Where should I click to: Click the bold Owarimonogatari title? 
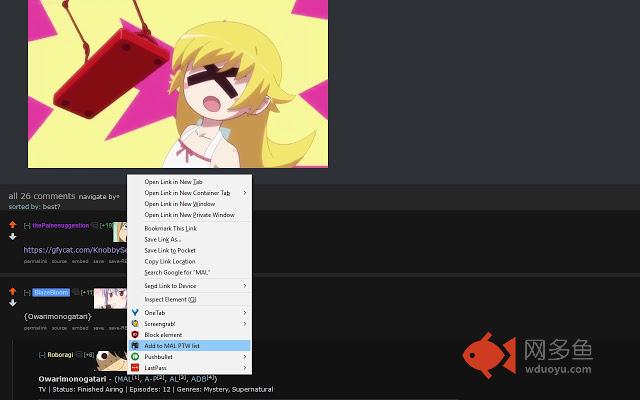72,379
